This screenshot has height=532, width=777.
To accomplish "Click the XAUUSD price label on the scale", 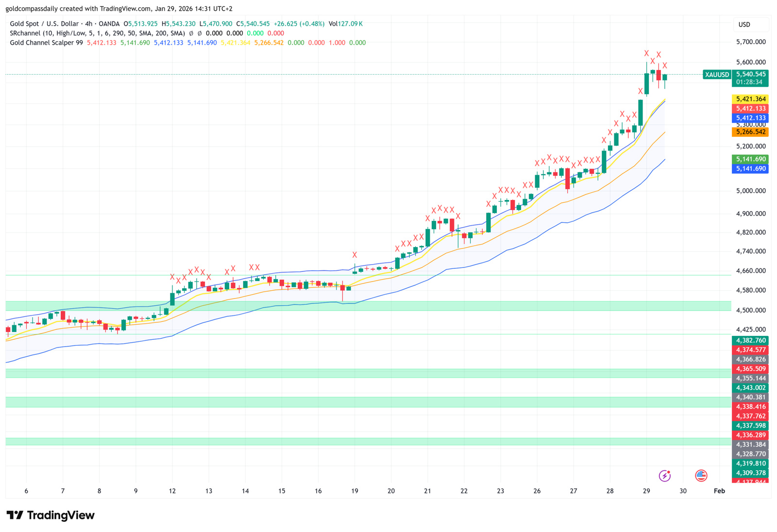I will click(716, 75).
